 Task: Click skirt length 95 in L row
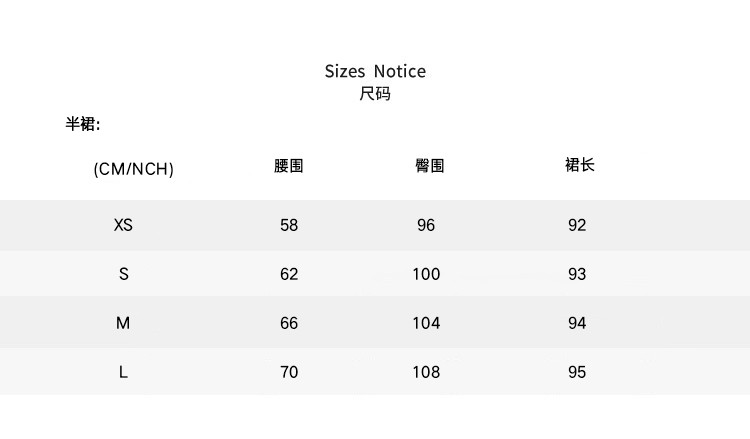point(577,372)
